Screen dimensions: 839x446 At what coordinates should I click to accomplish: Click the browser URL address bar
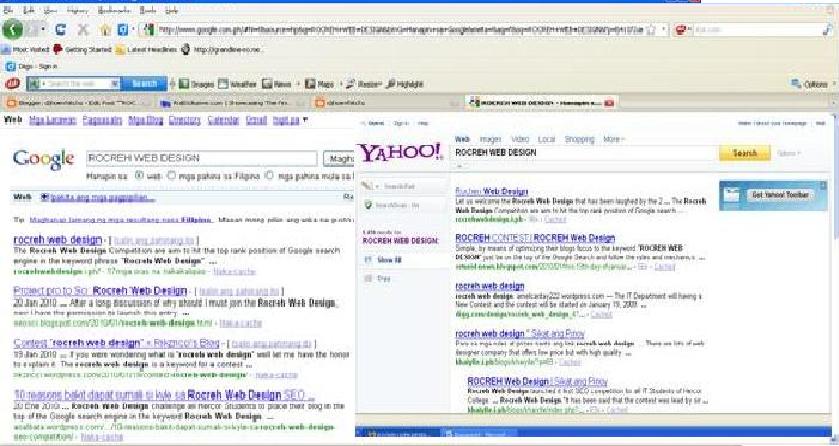point(401,30)
